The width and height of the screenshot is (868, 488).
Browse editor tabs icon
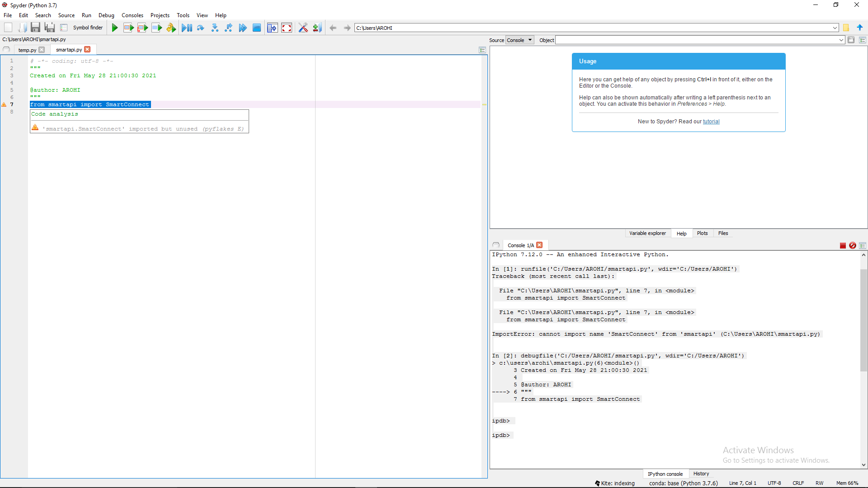[6, 49]
